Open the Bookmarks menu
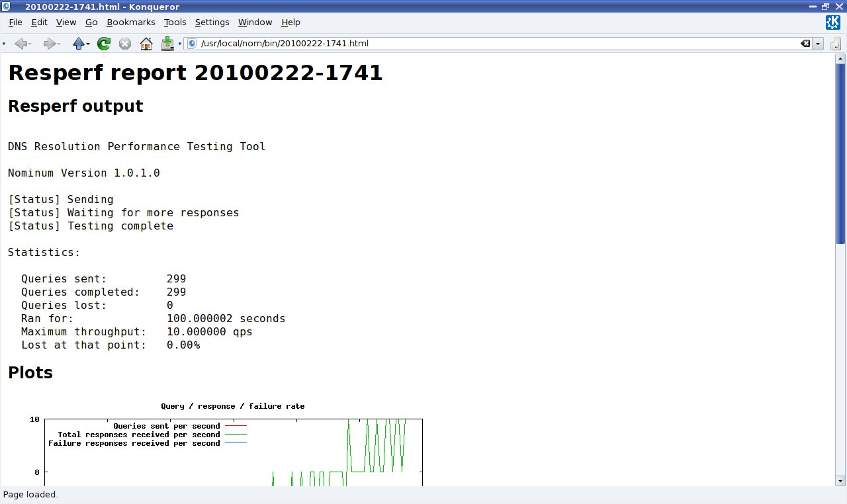 click(130, 22)
